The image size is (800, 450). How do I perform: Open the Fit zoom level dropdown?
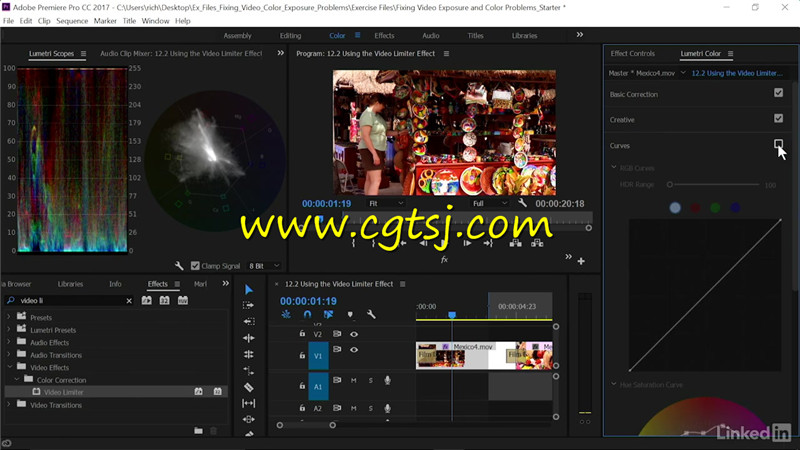click(386, 204)
